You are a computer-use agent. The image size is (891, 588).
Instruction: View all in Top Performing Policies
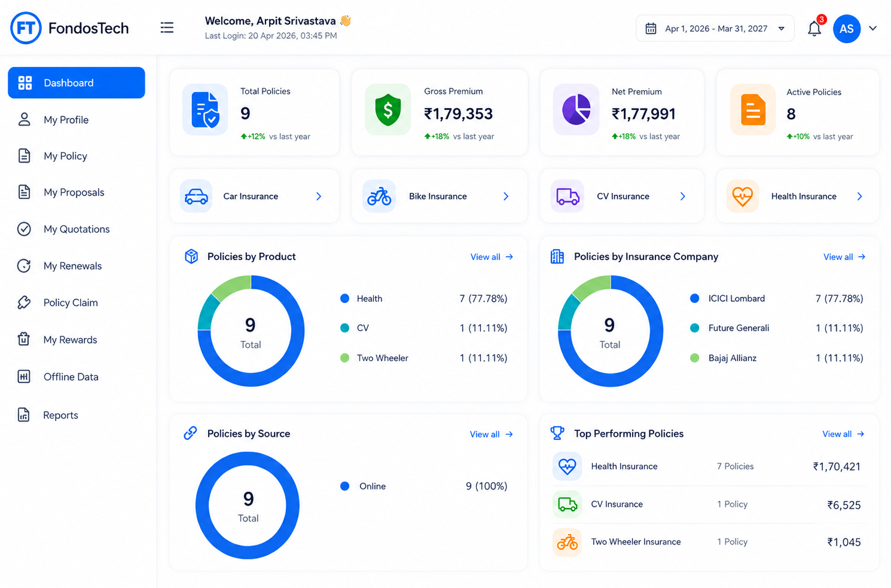pyautogui.click(x=843, y=434)
